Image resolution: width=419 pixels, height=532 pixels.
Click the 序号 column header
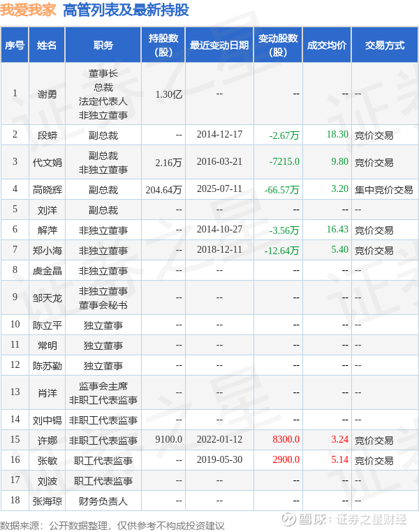[15, 45]
